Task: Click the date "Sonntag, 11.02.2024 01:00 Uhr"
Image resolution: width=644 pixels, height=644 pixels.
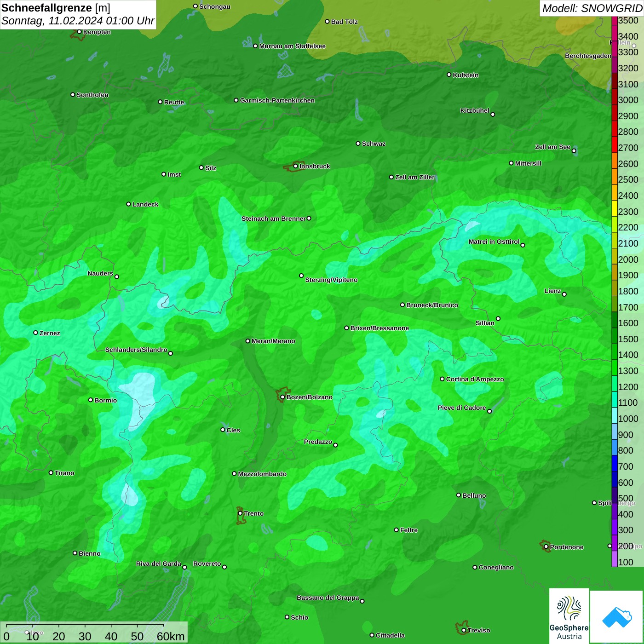Action: (78, 21)
